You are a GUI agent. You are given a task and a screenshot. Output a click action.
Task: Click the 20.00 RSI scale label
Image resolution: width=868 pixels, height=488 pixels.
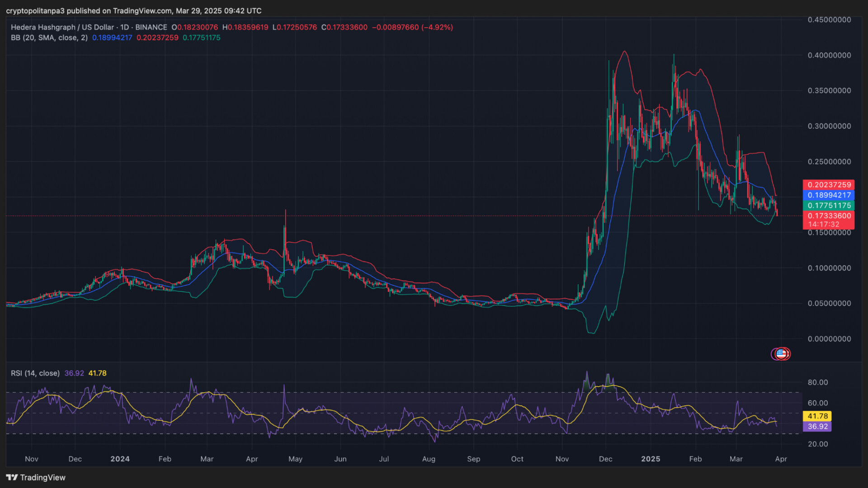coord(818,444)
